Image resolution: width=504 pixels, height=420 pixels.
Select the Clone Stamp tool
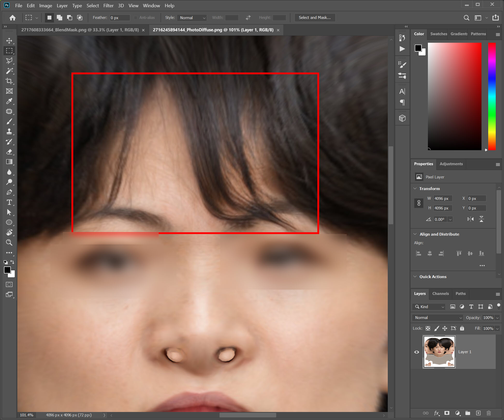(x=9, y=132)
